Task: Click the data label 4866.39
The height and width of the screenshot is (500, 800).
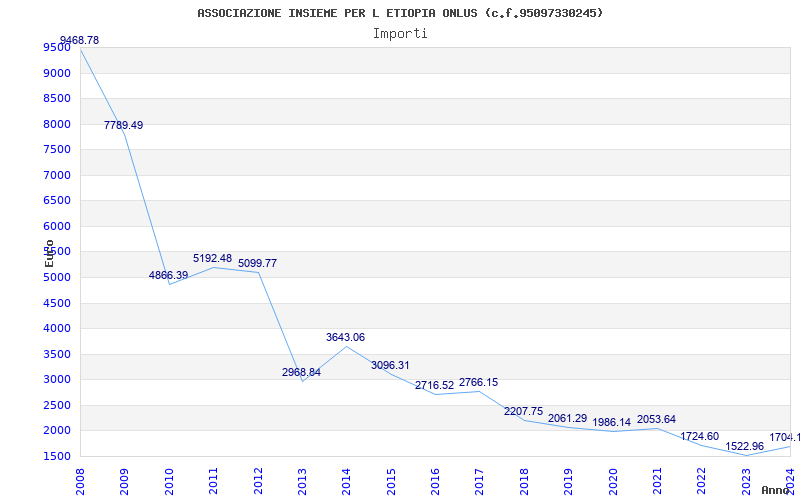Action: (168, 275)
